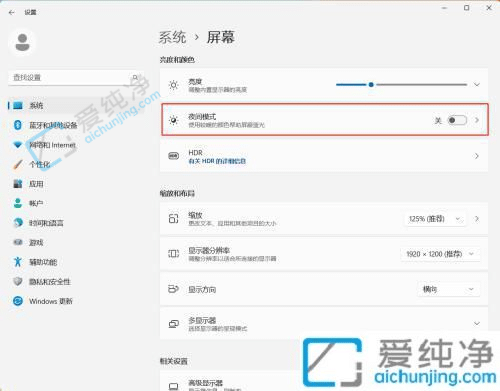Open custom scaling via chevron

477,219
